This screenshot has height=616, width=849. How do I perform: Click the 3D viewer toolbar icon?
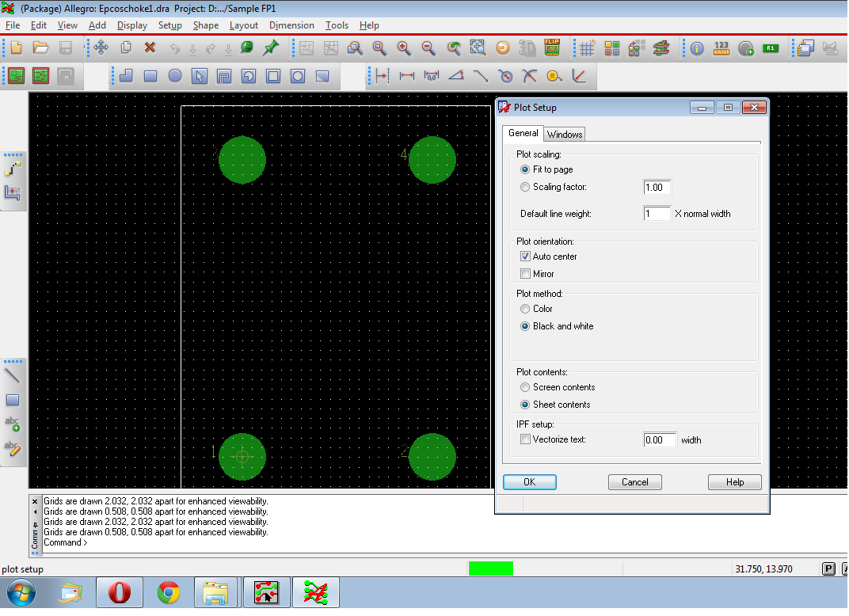[527, 48]
